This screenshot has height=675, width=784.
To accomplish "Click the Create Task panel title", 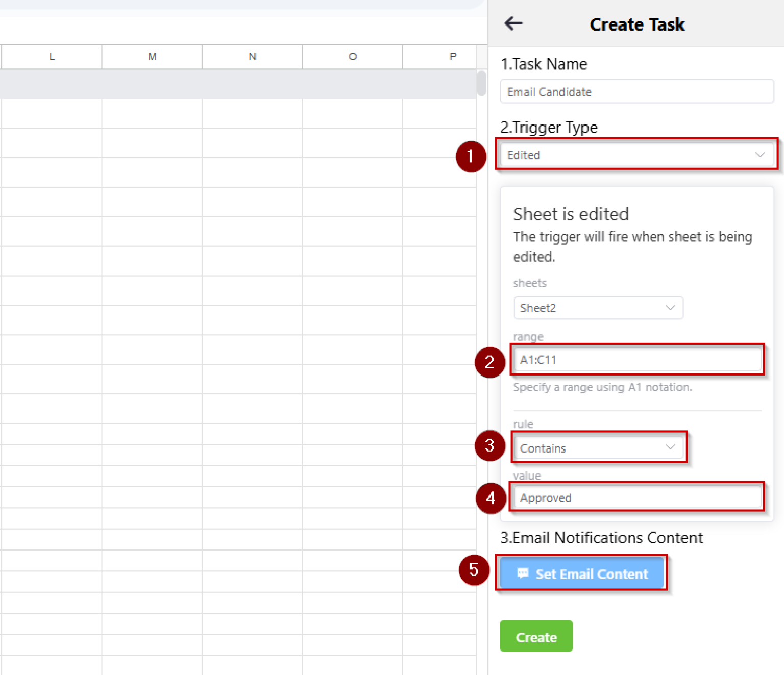I will (636, 24).
